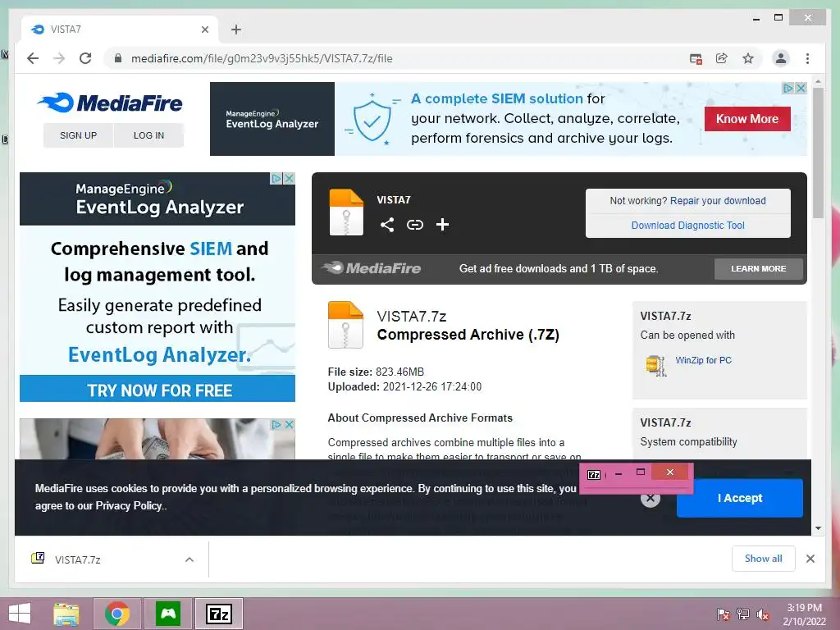Click AdChoices icon on EventLog sidebar ad
This screenshot has height=630, width=840.
[276, 178]
